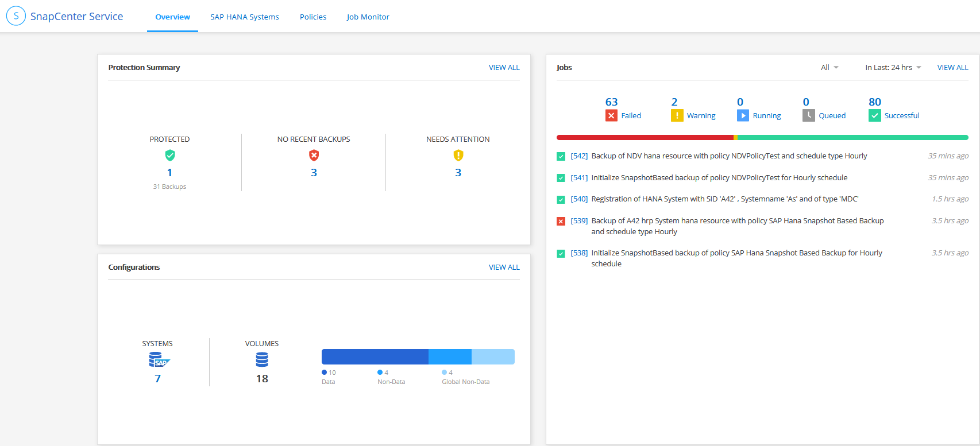
Task: Open the All jobs filter dropdown
Action: (x=829, y=68)
